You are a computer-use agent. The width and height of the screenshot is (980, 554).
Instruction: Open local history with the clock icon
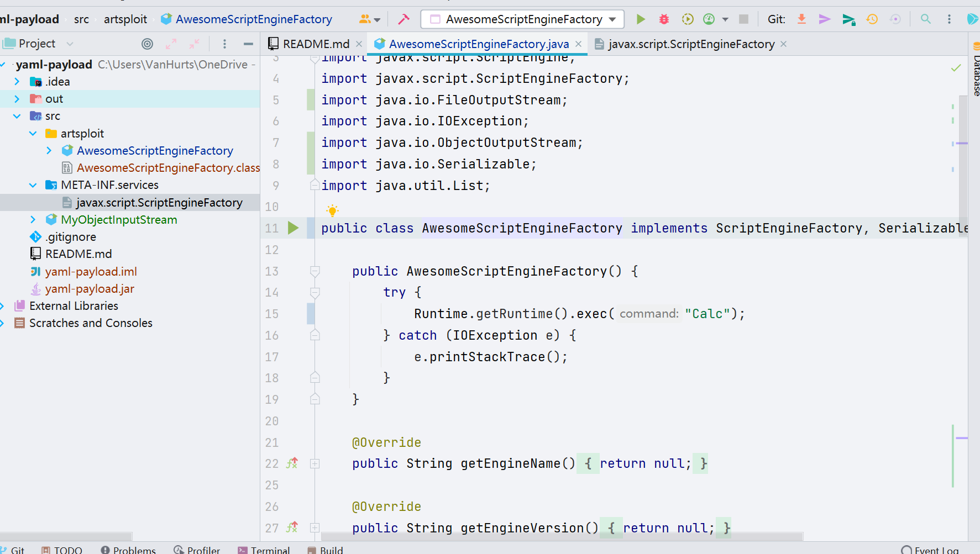click(x=872, y=19)
